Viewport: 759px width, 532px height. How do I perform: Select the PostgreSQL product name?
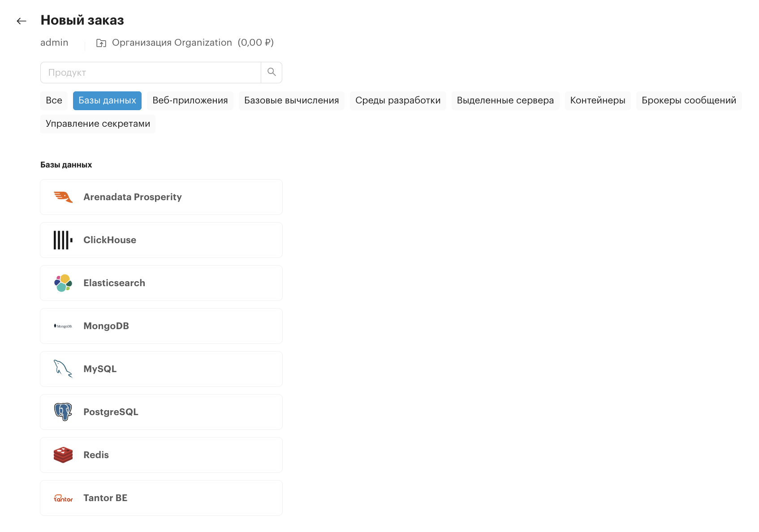tap(111, 412)
